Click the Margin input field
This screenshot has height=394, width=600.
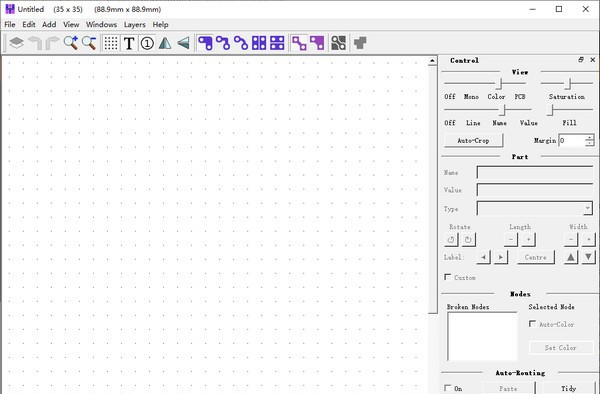point(572,140)
